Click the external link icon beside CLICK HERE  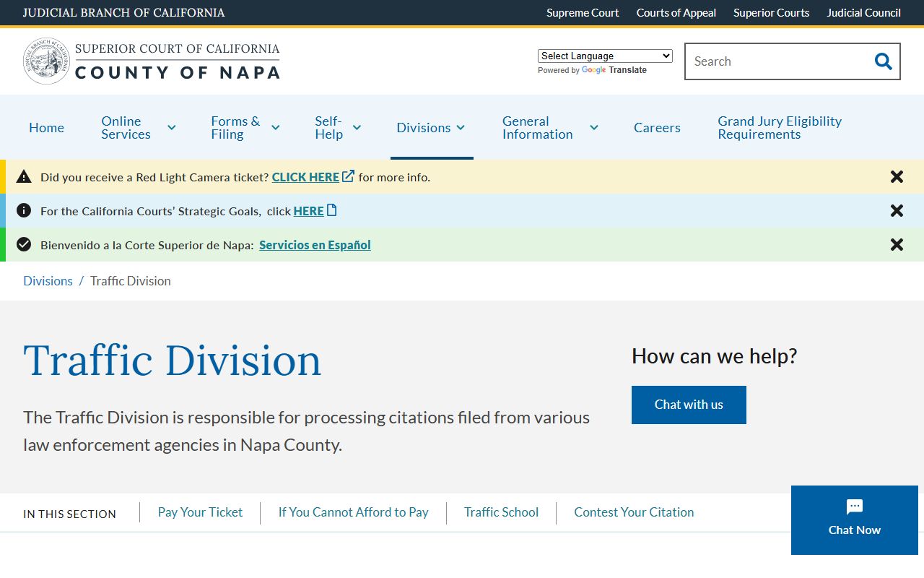click(x=348, y=176)
